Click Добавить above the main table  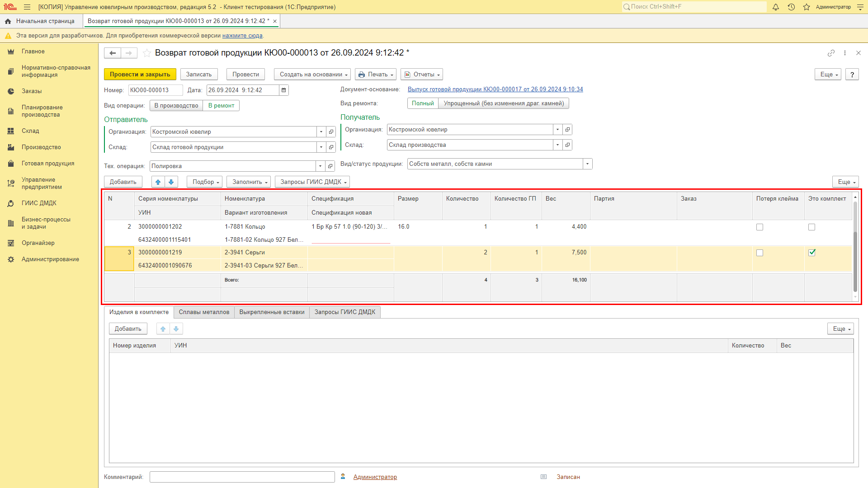123,182
